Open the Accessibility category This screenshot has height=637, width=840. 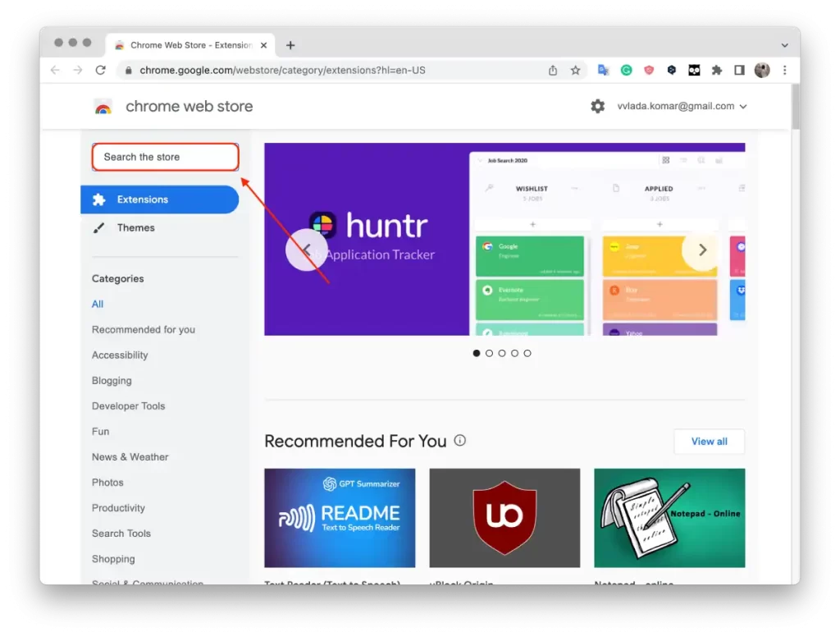click(120, 355)
